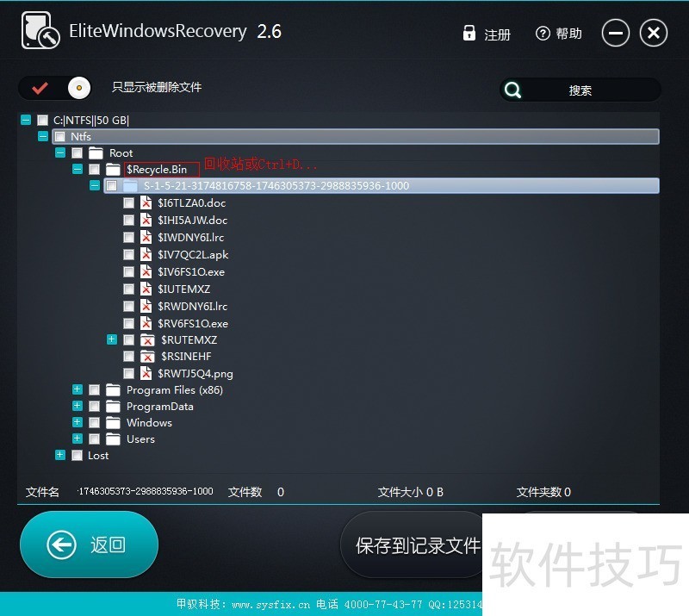Select the ProgramData folder in tree
Screen dimensions: 689x616
[159, 407]
